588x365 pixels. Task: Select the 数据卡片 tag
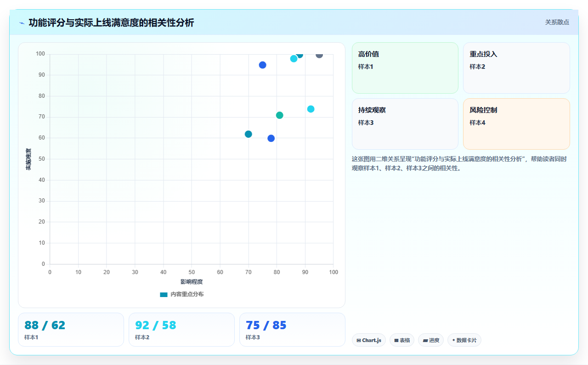(464, 340)
